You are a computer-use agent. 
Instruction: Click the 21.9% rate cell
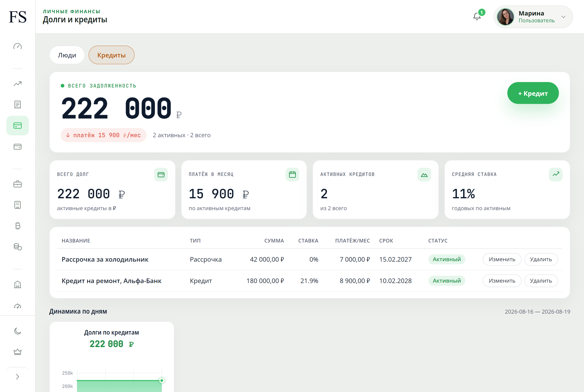pyautogui.click(x=309, y=281)
